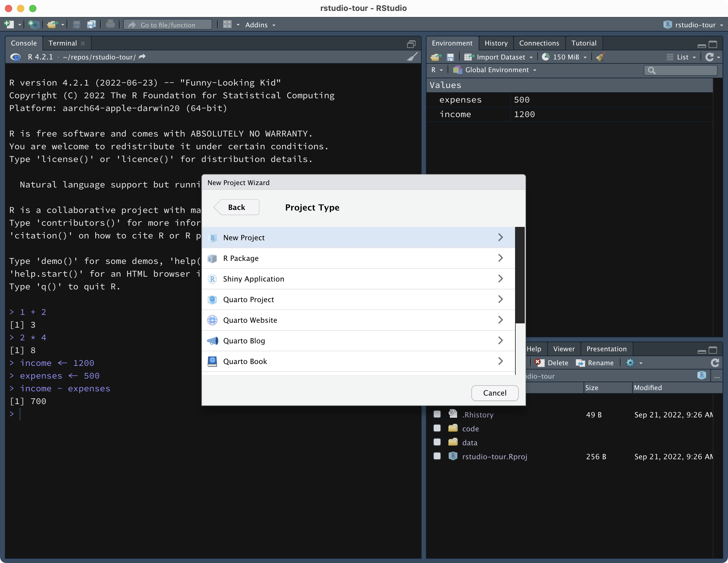Viewport: 728px width, 563px height.
Task: Switch to the Viewer tab
Action: tap(564, 349)
